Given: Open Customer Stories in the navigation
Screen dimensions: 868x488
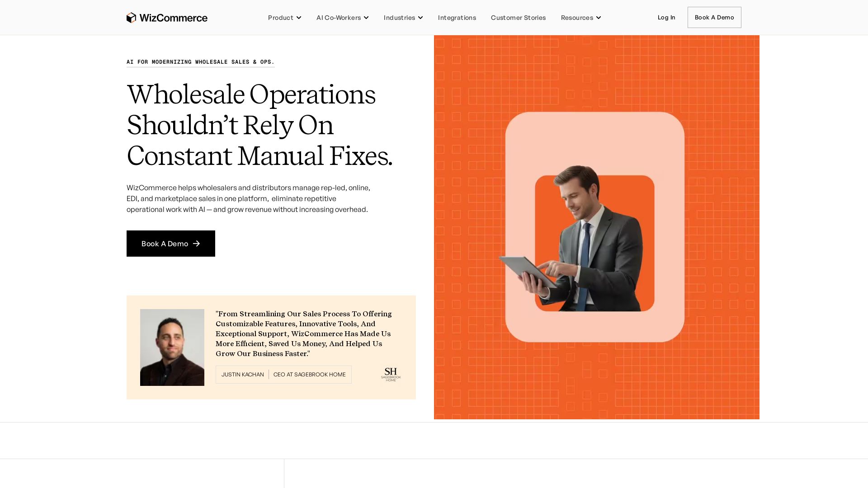Looking at the screenshot, I should (518, 18).
